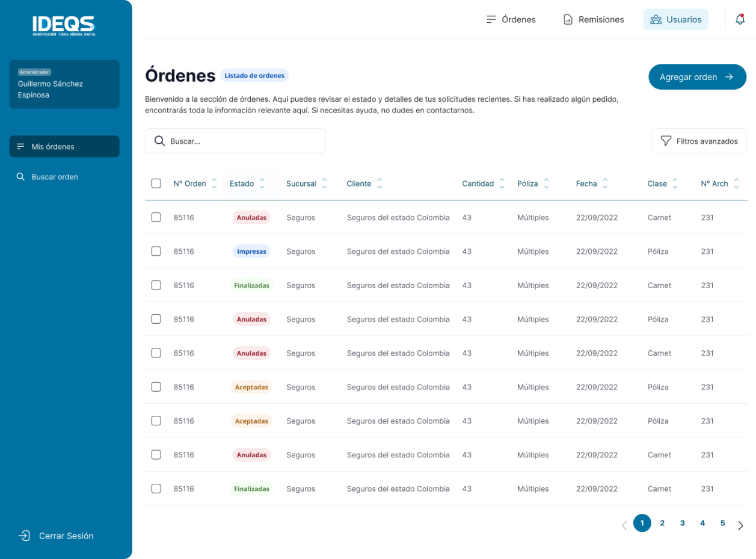Image resolution: width=756 pixels, height=559 pixels.
Task: Open Mis órdenes in the sidebar
Action: coord(53,146)
